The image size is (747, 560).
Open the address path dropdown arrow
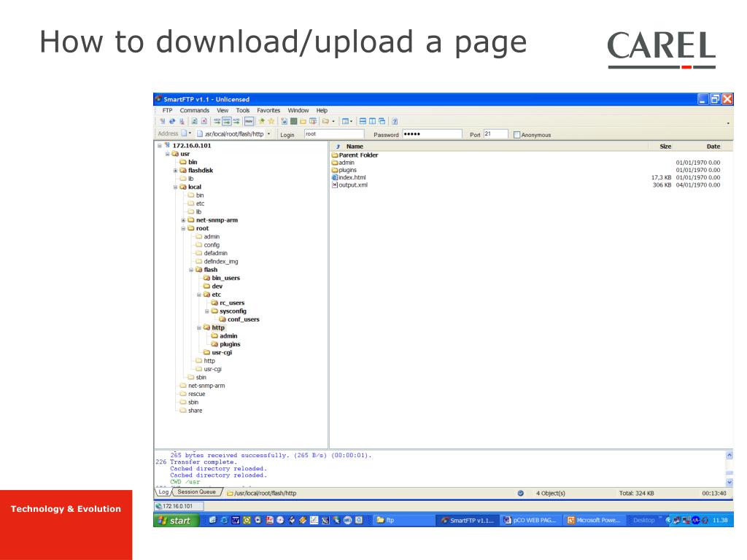[x=269, y=134]
